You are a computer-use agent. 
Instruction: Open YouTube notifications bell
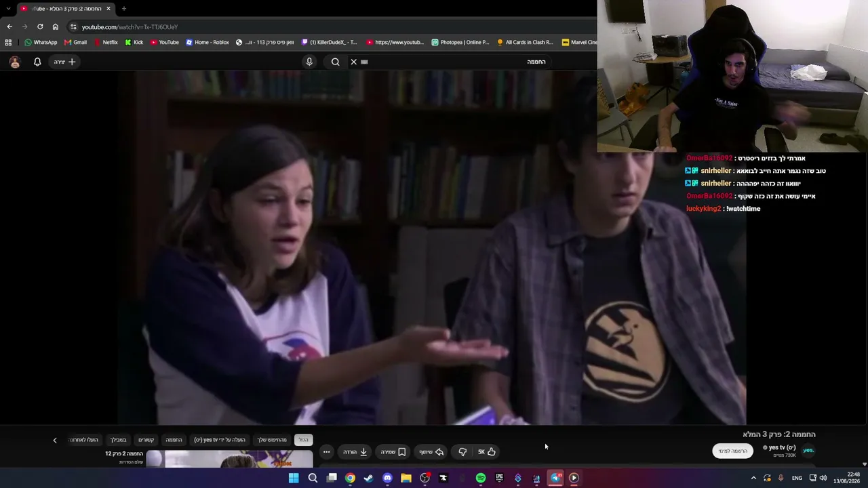tap(37, 62)
